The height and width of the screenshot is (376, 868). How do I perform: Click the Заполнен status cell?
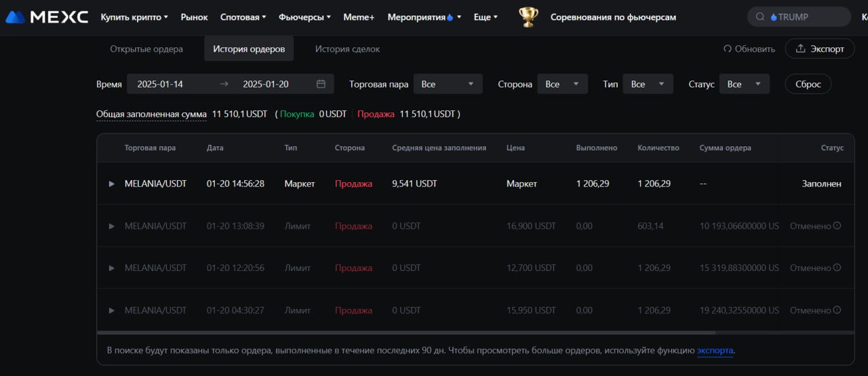pos(821,184)
